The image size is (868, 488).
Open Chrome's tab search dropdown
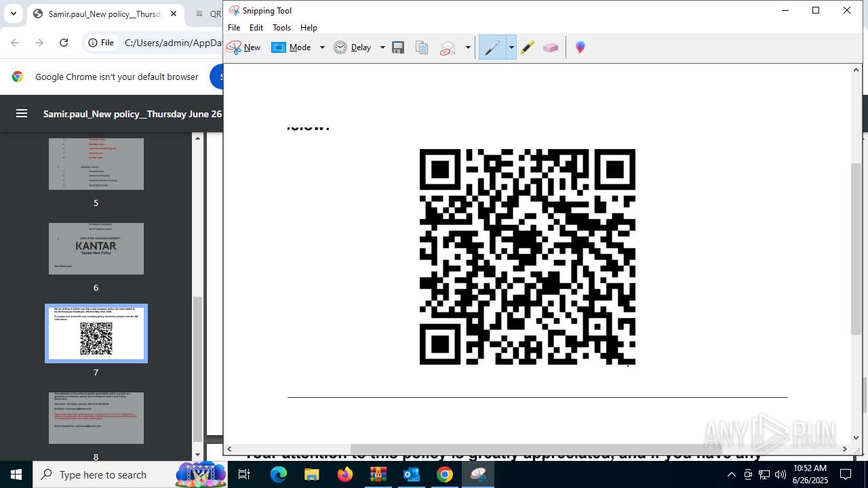[x=14, y=14]
